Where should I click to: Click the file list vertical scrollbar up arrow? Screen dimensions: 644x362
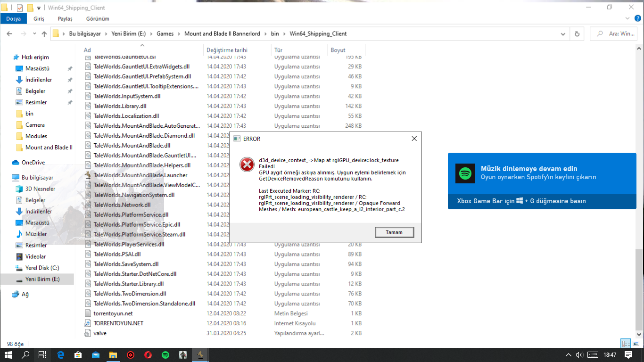(639, 48)
